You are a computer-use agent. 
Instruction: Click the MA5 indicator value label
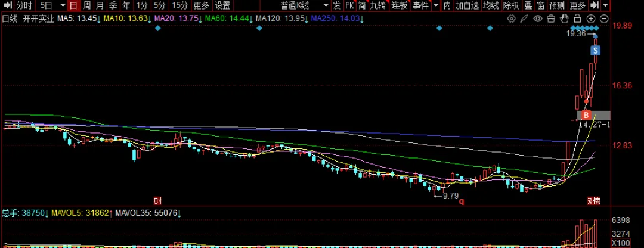[79, 18]
